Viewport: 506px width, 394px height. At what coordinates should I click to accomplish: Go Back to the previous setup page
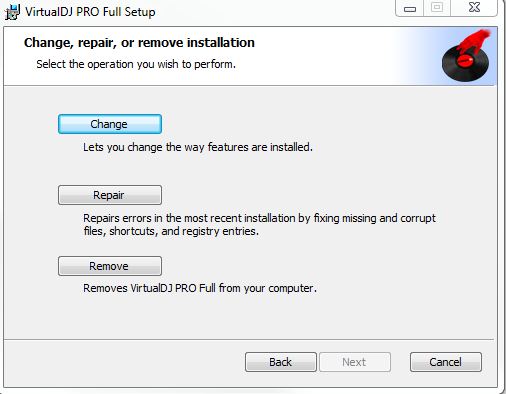click(x=281, y=362)
